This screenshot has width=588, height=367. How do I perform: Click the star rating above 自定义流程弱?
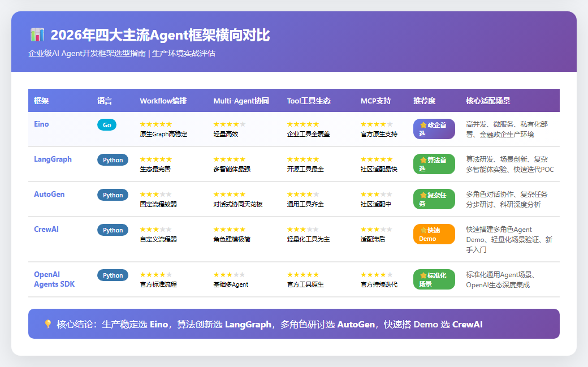[156, 229]
